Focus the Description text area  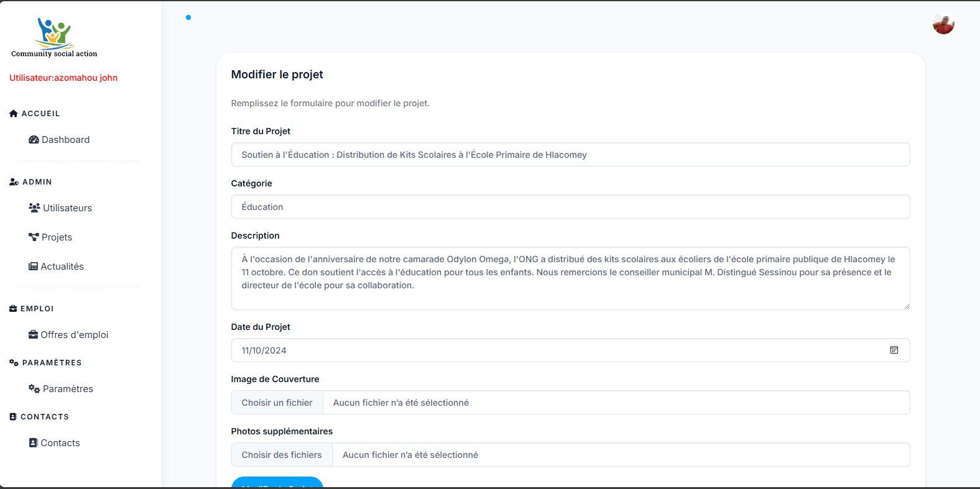click(570, 278)
